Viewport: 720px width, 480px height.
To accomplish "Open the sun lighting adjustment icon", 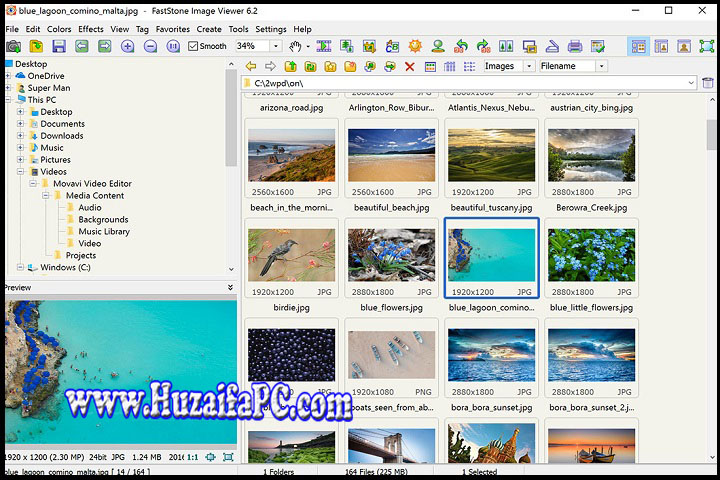I will (415, 46).
